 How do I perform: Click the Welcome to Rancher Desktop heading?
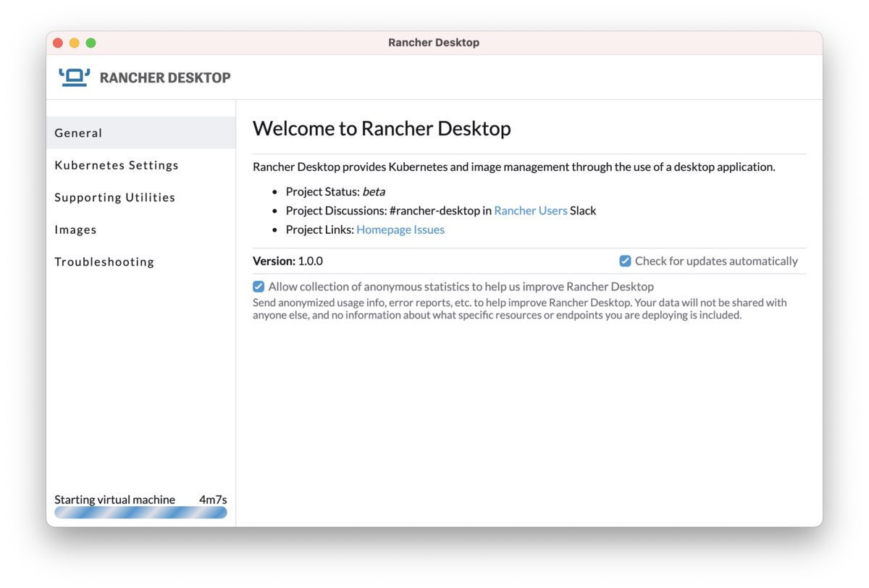[x=382, y=129]
